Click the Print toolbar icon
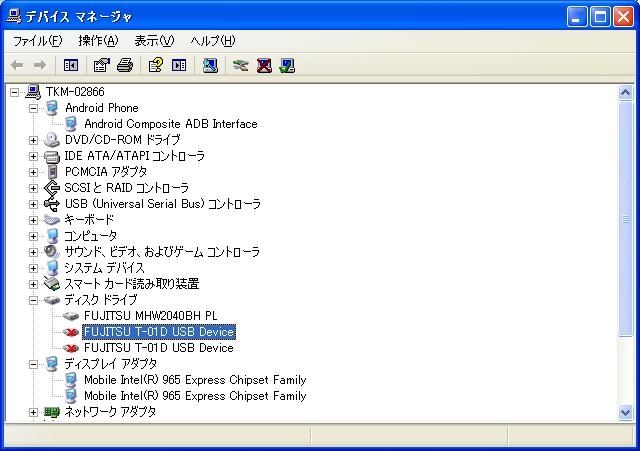Screen dimensions: 640x451 click(125, 65)
